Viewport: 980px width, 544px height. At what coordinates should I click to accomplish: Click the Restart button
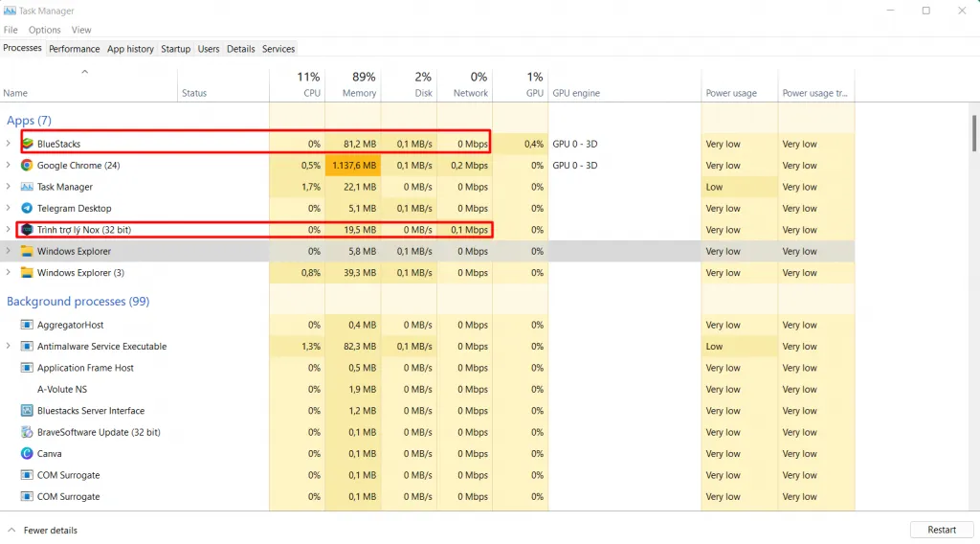coord(942,530)
